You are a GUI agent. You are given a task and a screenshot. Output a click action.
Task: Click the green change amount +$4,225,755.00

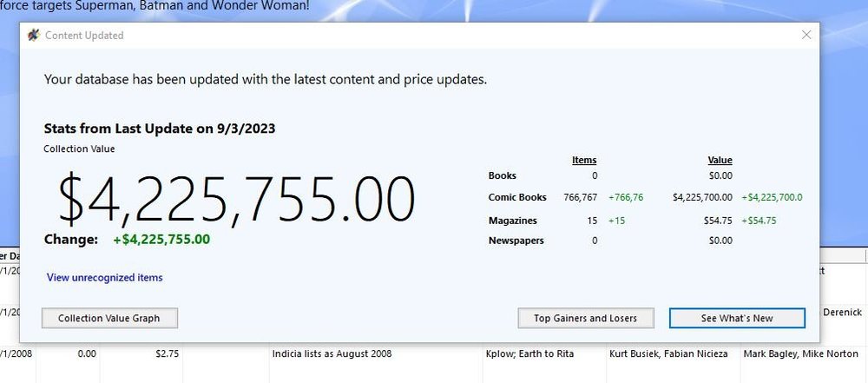coord(161,239)
